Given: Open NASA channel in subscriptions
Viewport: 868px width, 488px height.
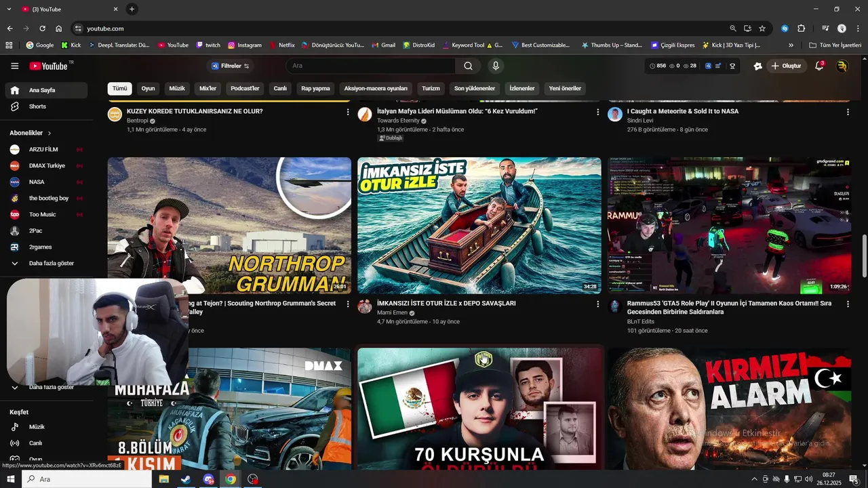Looking at the screenshot, I should click(x=47, y=182).
